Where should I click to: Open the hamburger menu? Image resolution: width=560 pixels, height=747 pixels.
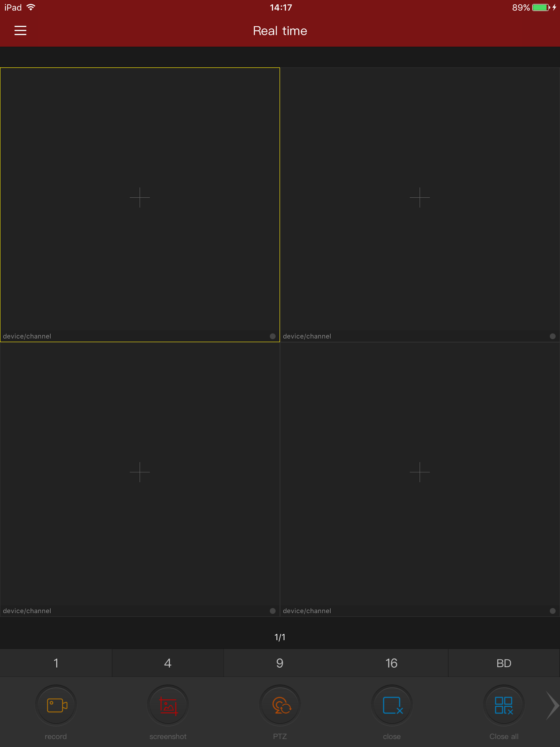coord(20,30)
